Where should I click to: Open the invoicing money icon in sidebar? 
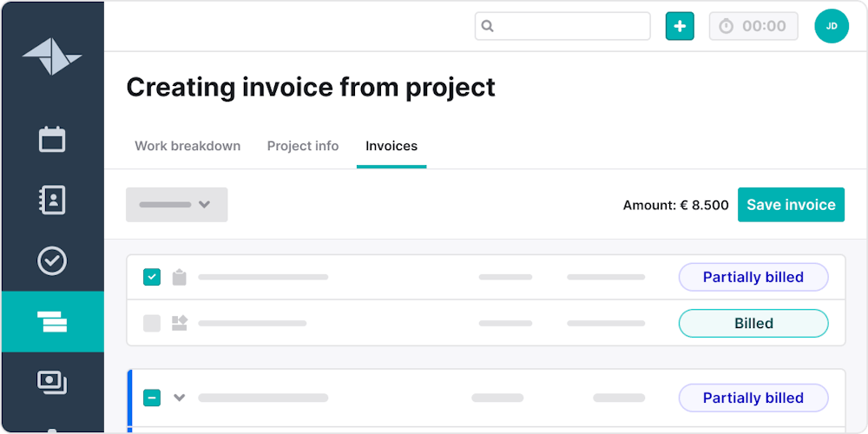click(x=52, y=382)
